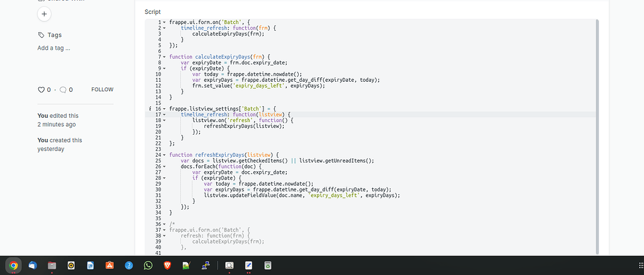The image size is (644, 275).
Task: Open Ubuntu Software store from the taskbar
Action: pos(109,266)
